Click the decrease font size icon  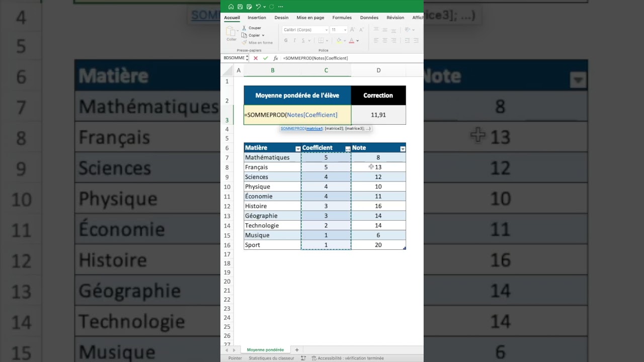point(361,30)
